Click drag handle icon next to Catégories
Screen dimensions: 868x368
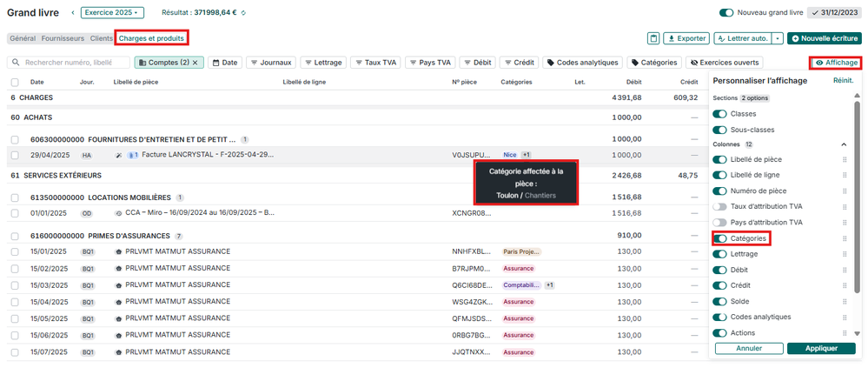point(844,238)
